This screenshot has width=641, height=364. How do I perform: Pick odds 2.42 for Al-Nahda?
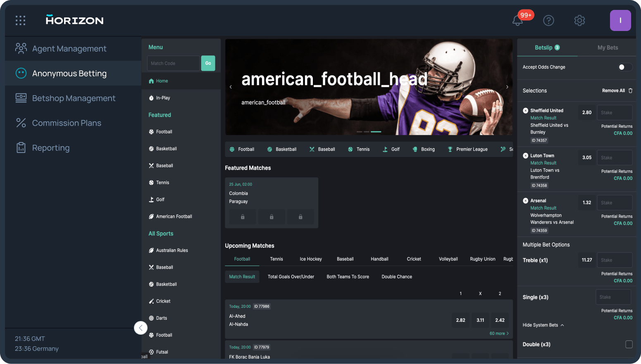[500, 320]
